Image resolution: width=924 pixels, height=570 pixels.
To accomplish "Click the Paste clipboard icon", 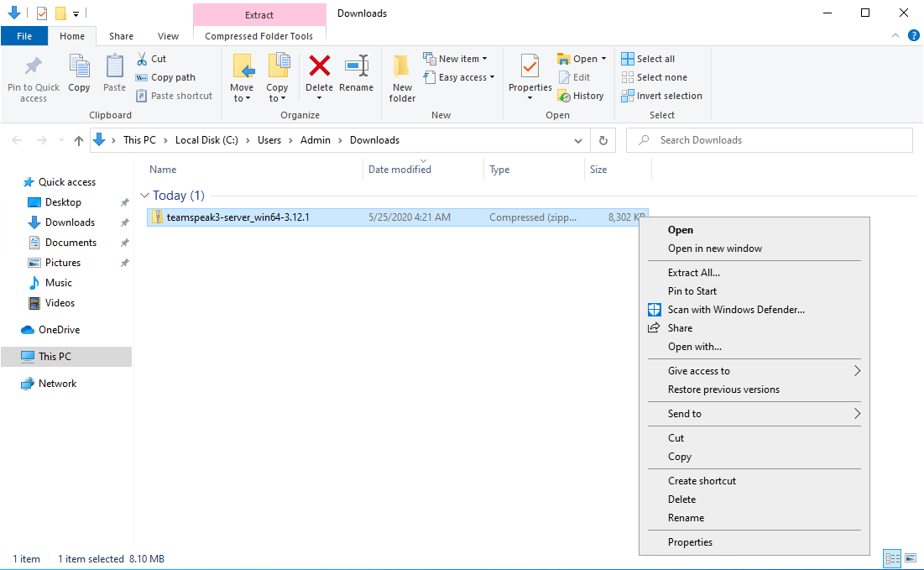I will tap(114, 66).
